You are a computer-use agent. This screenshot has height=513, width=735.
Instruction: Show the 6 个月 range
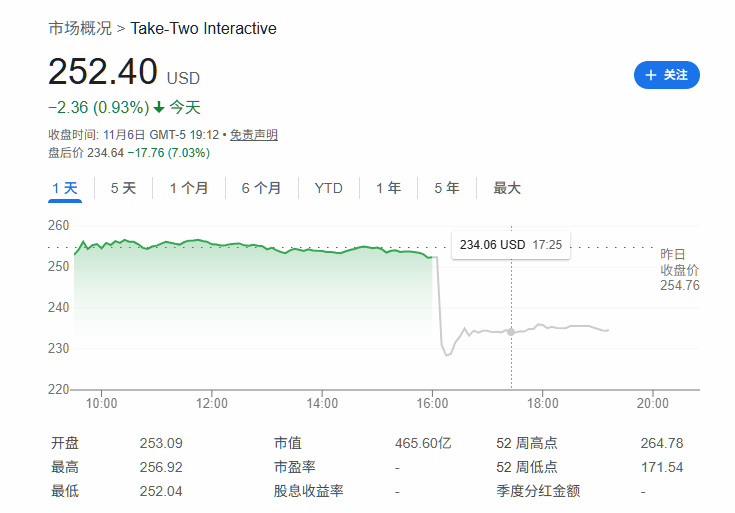pyautogui.click(x=261, y=188)
